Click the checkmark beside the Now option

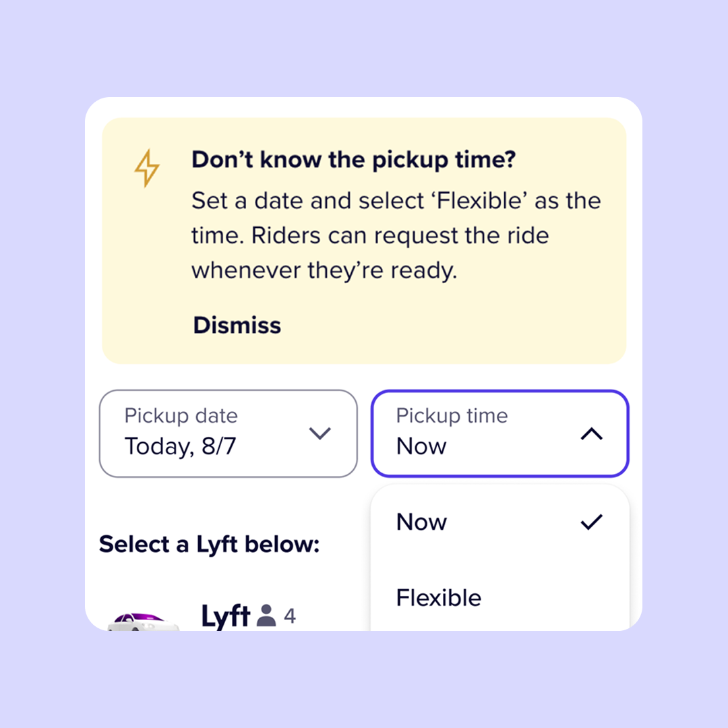(591, 522)
